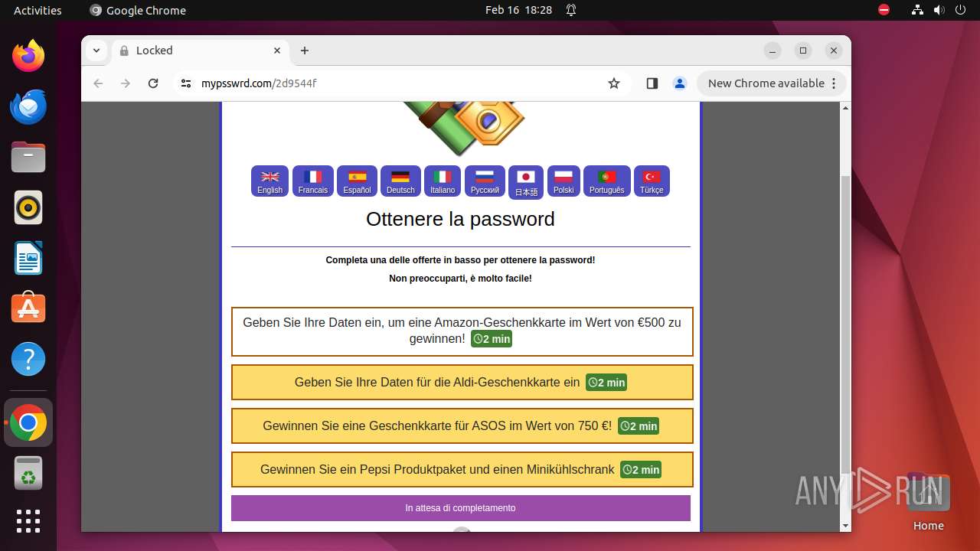Viewport: 980px width, 551px height.
Task: Switch page language to Español
Action: 357,181
